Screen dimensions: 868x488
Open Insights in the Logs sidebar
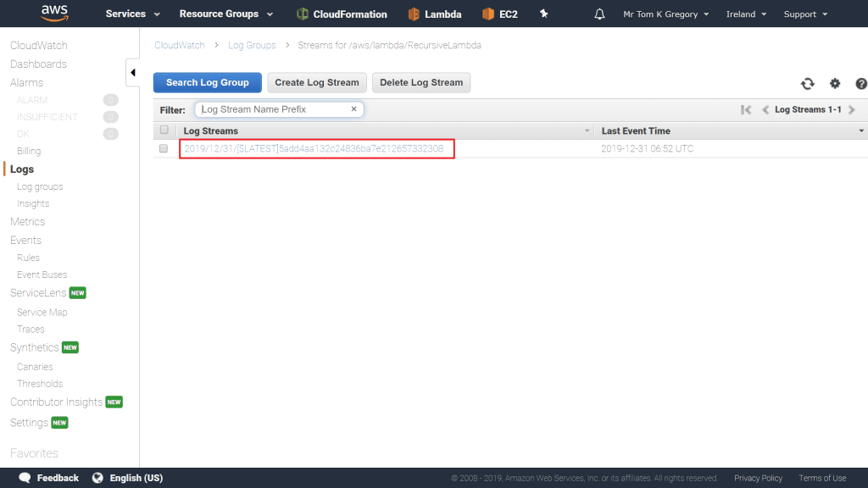click(x=33, y=203)
